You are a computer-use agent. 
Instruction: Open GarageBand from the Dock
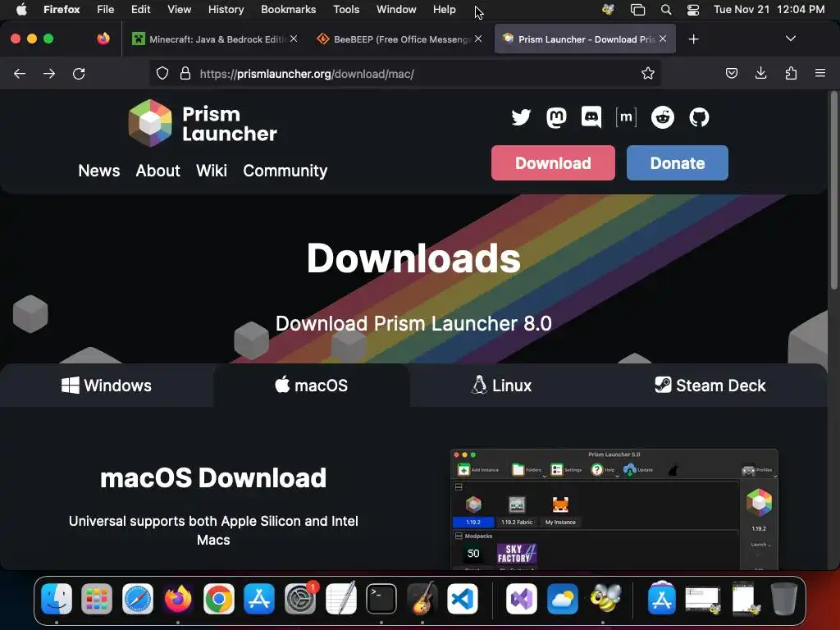tap(422, 598)
